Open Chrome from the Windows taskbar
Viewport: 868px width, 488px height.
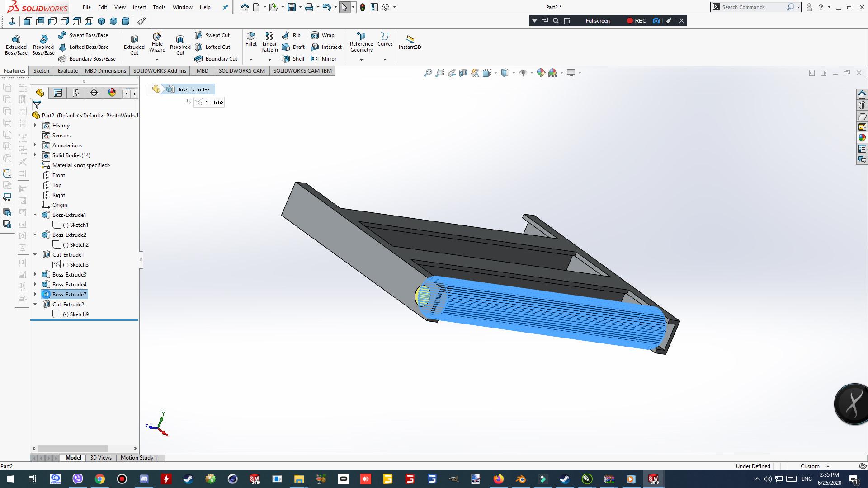[x=100, y=479]
